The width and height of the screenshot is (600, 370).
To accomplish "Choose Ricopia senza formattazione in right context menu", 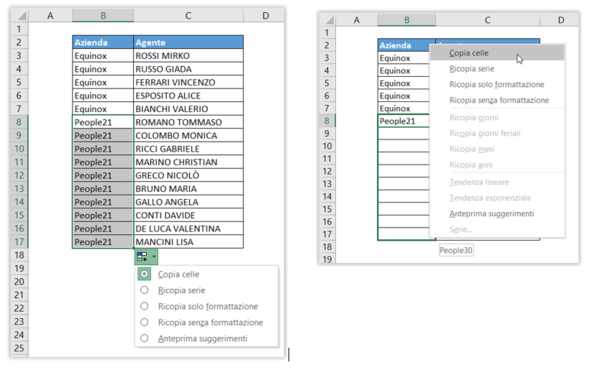I will tap(497, 100).
